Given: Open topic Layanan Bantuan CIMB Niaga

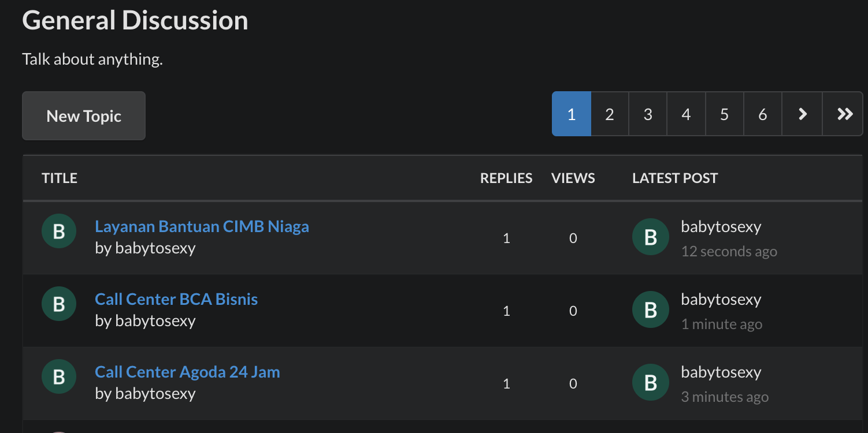Looking at the screenshot, I should pos(202,226).
